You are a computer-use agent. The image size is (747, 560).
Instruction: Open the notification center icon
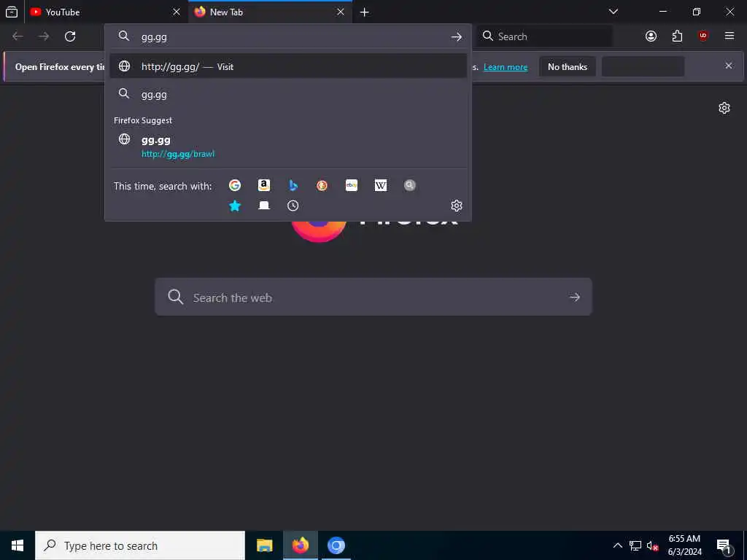[x=724, y=545]
